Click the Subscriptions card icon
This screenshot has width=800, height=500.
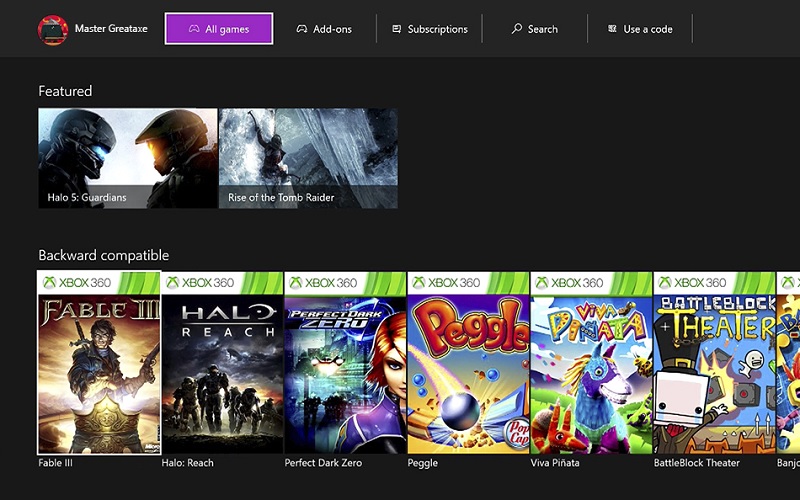click(396, 29)
